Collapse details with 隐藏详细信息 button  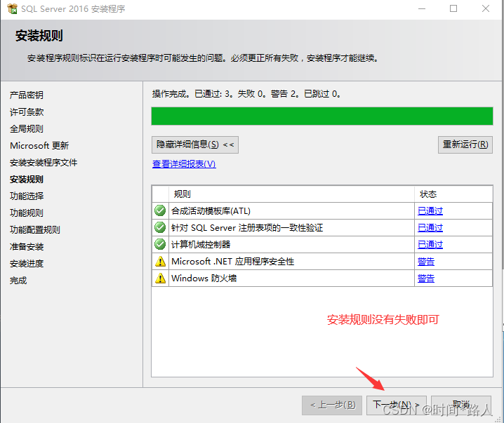tap(195, 145)
